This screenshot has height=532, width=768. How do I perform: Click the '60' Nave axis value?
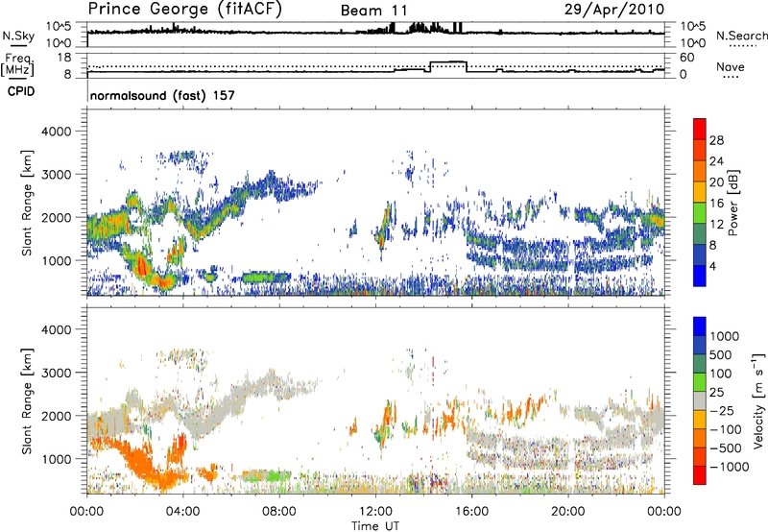pos(687,58)
